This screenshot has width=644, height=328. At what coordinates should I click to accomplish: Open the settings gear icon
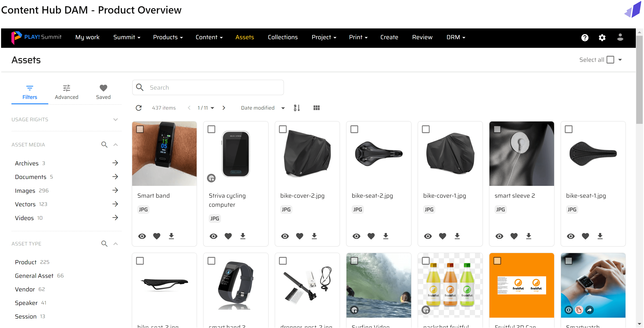click(602, 37)
